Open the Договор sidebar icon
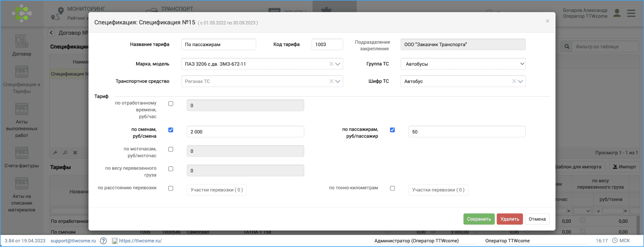 tap(22, 41)
